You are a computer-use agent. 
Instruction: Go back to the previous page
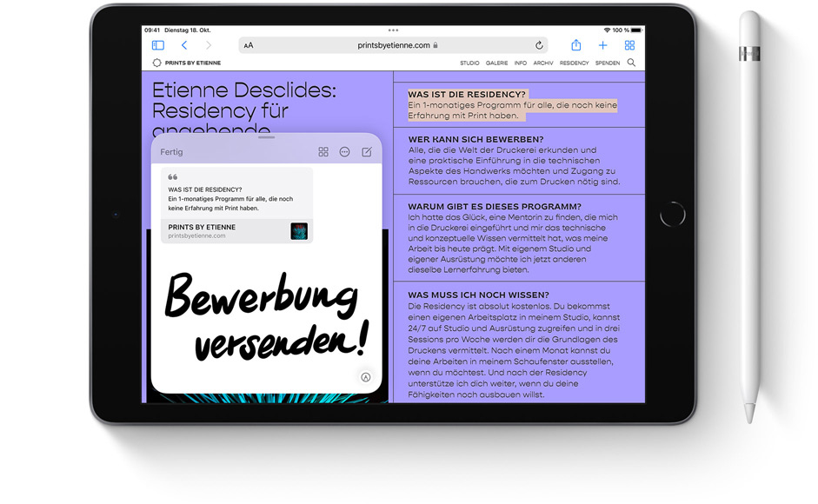[184, 45]
